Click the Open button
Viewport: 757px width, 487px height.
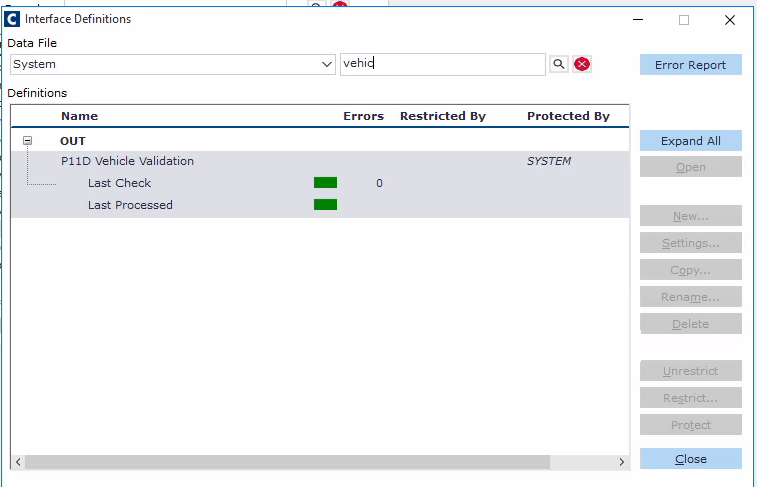[690, 167]
